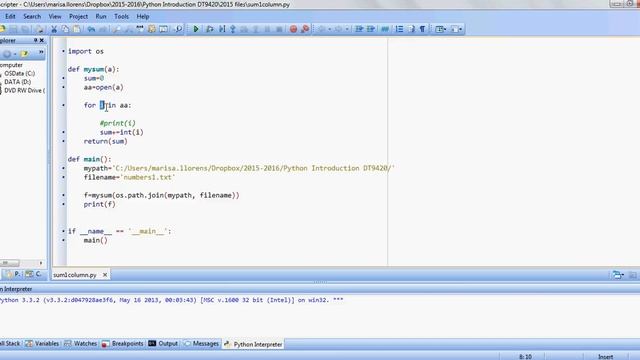
Task: Click the Step Into icon
Action: (233, 29)
